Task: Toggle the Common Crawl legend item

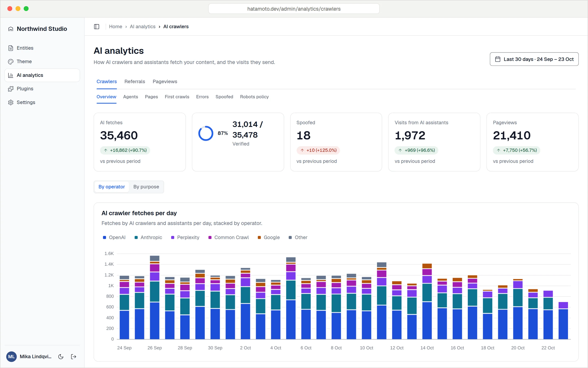Action: [228, 237]
